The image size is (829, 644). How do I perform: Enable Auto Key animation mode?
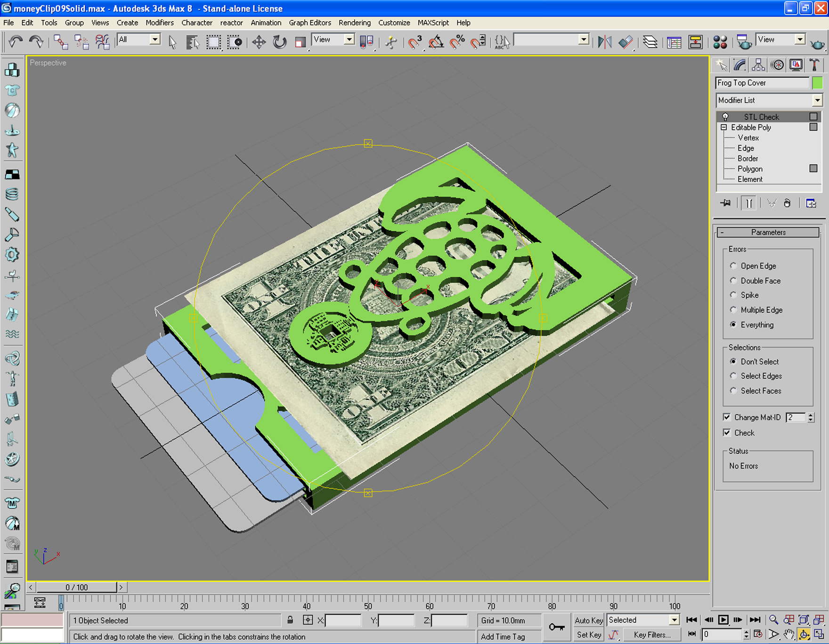[588, 620]
